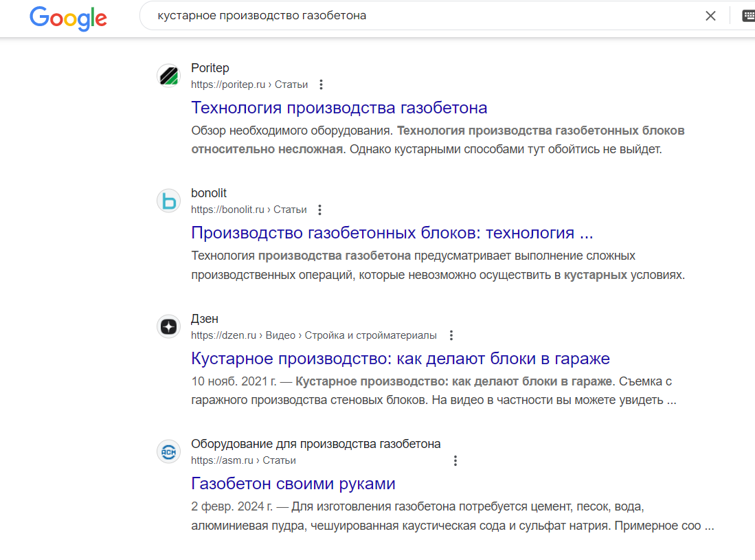Open 'Технология производства газобетона' result
Screen dimensions: 755x560
tap(339, 108)
